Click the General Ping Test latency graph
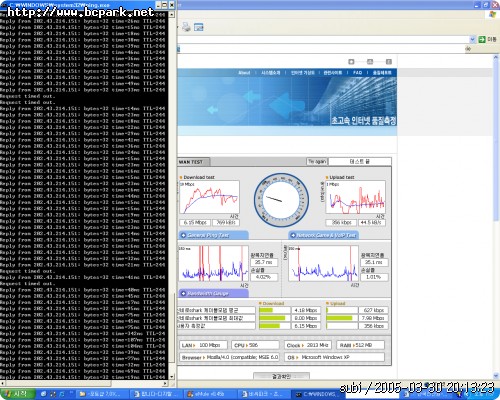 214,263
